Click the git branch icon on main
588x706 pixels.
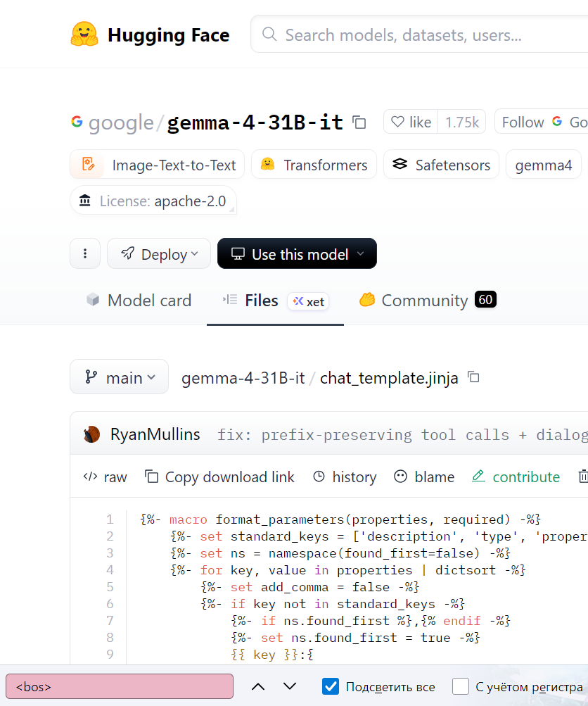[91, 377]
